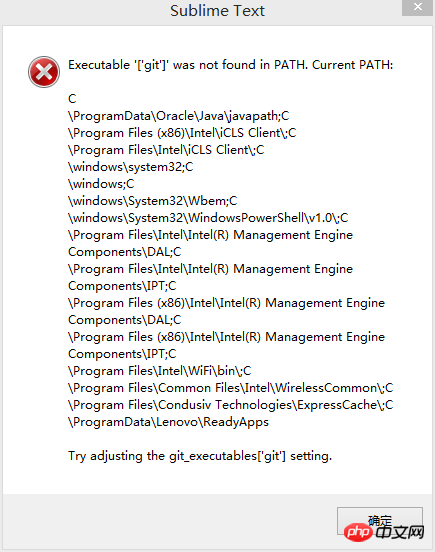The width and height of the screenshot is (435, 552).
Task: Select the Lenovo\ReadyApps path line
Action: [168, 422]
